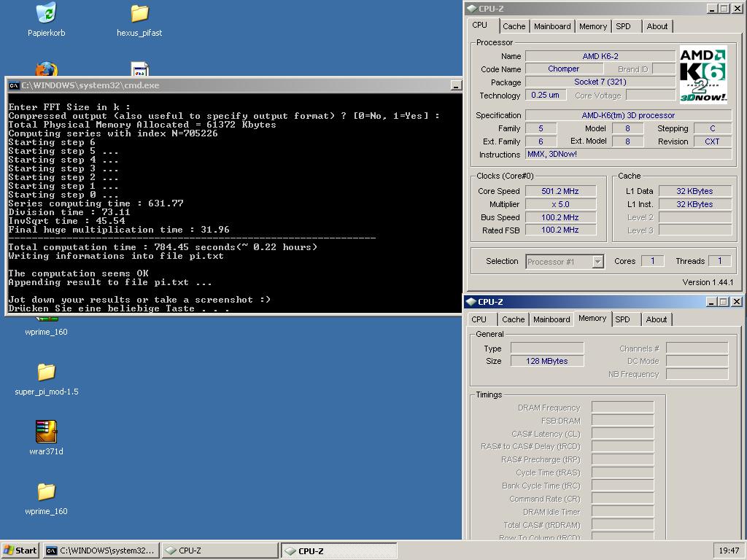Click the lower CPU-Z window title icon

pyautogui.click(x=471, y=302)
